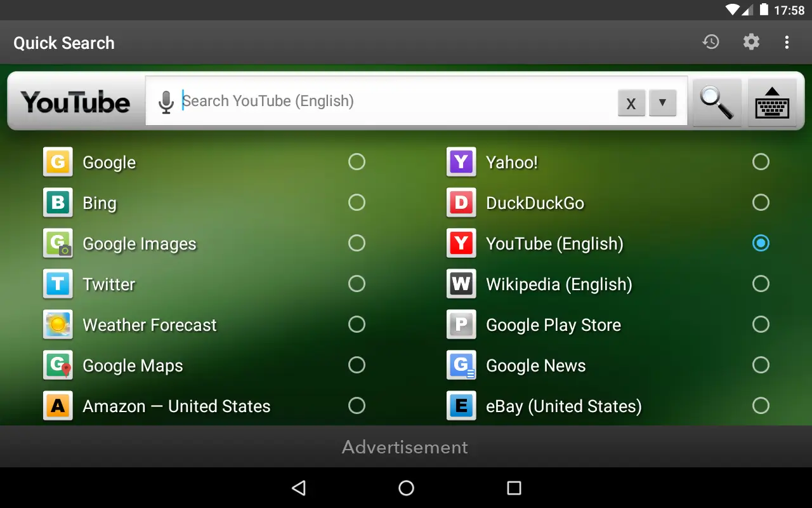The width and height of the screenshot is (812, 508).
Task: Choose eBay (United States) as search engine
Action: [x=761, y=406]
